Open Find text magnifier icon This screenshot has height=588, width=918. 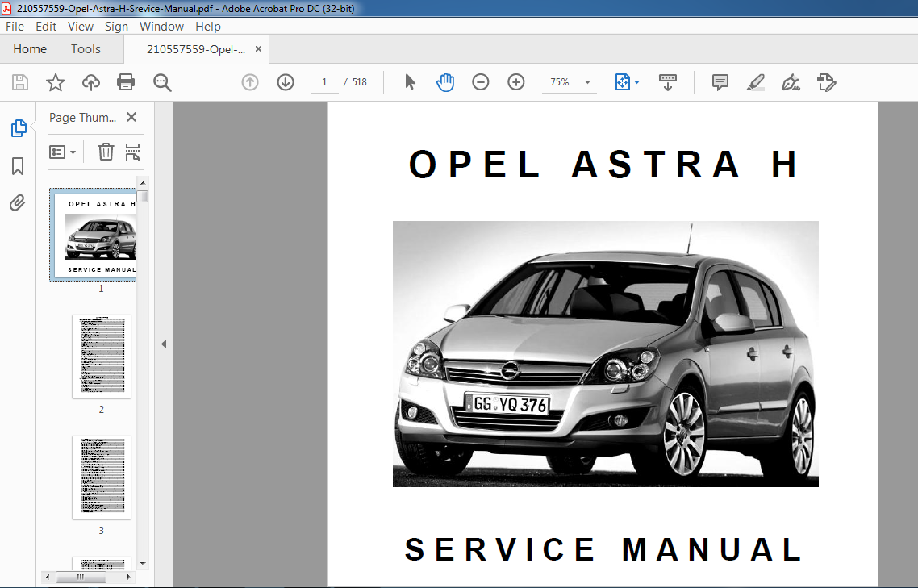pyautogui.click(x=162, y=82)
